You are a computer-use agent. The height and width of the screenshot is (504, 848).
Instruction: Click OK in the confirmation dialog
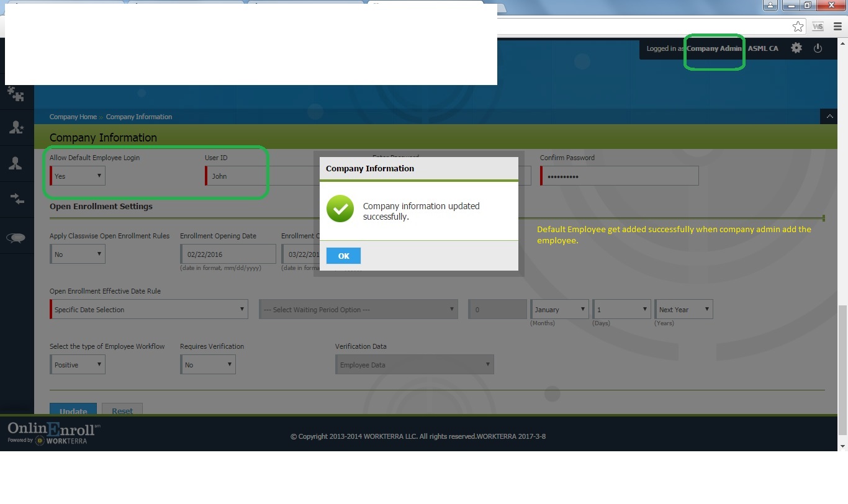(x=343, y=256)
